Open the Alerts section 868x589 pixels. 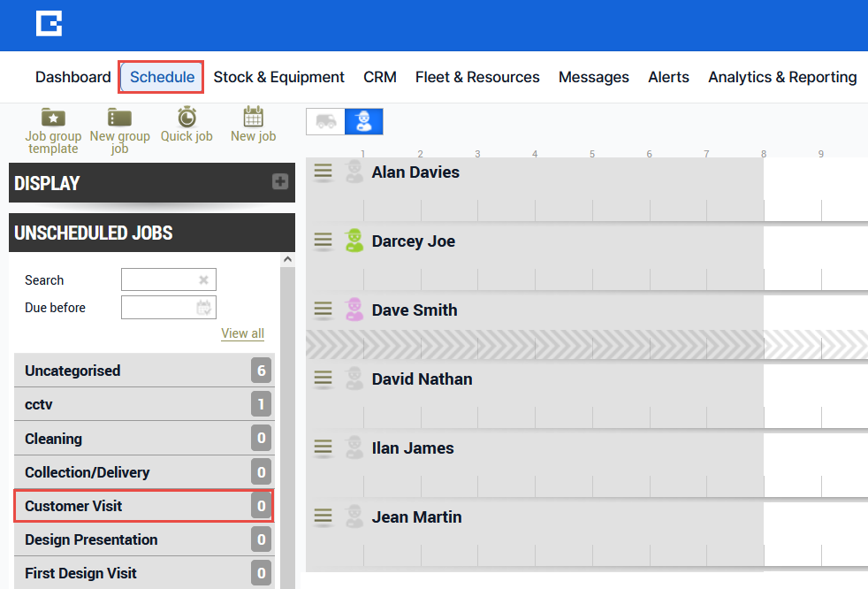(669, 77)
